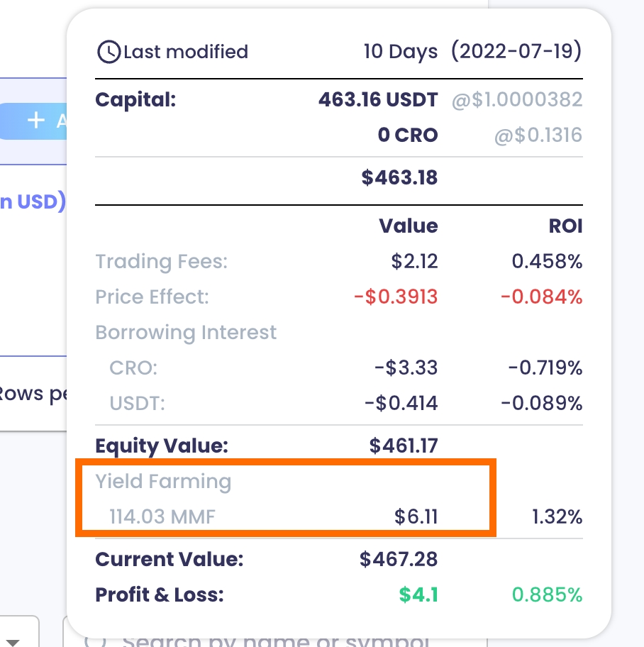Click the 463.16 USDT capital amount
Viewport: 644px width, 647px height.
coord(378,99)
